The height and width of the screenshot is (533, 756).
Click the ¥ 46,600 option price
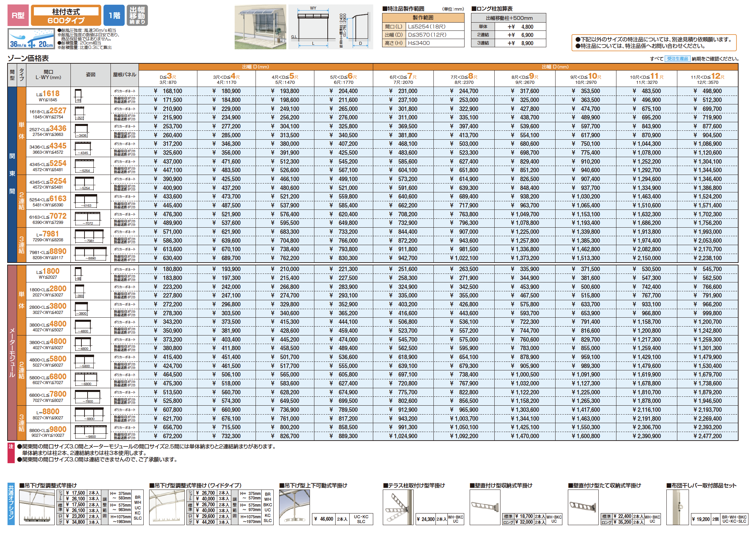[x=324, y=519]
